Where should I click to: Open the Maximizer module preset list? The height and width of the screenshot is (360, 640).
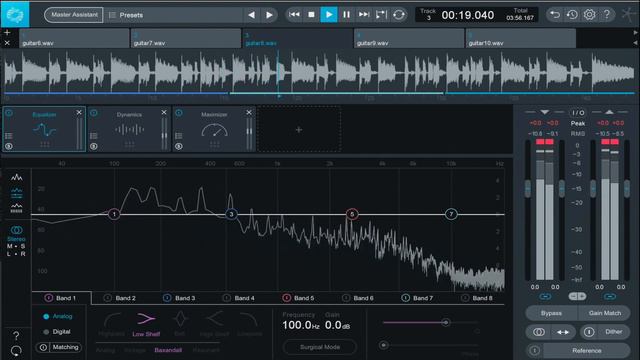pyautogui.click(x=178, y=136)
